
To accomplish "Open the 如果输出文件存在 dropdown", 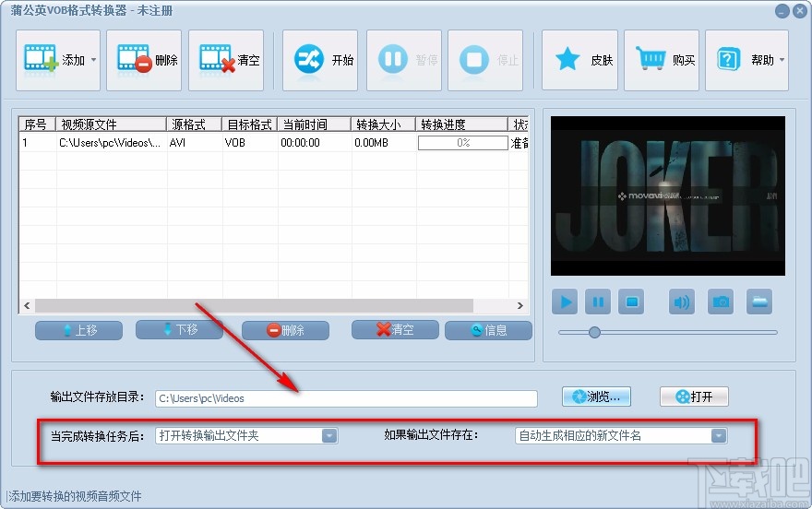I will tap(621, 435).
